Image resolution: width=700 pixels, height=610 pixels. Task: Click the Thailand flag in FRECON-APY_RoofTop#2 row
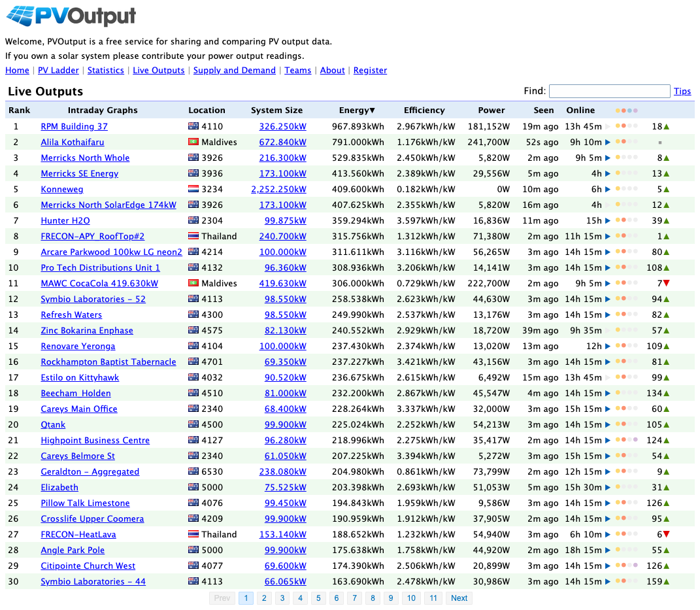point(193,236)
